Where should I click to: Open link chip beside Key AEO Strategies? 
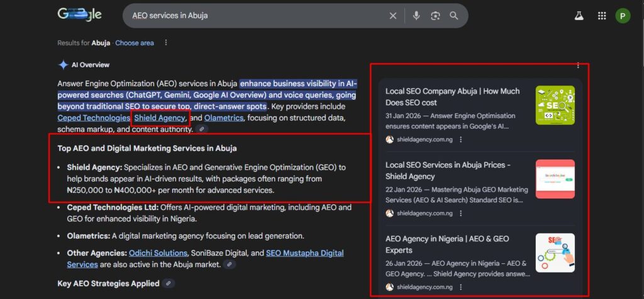[168, 283]
